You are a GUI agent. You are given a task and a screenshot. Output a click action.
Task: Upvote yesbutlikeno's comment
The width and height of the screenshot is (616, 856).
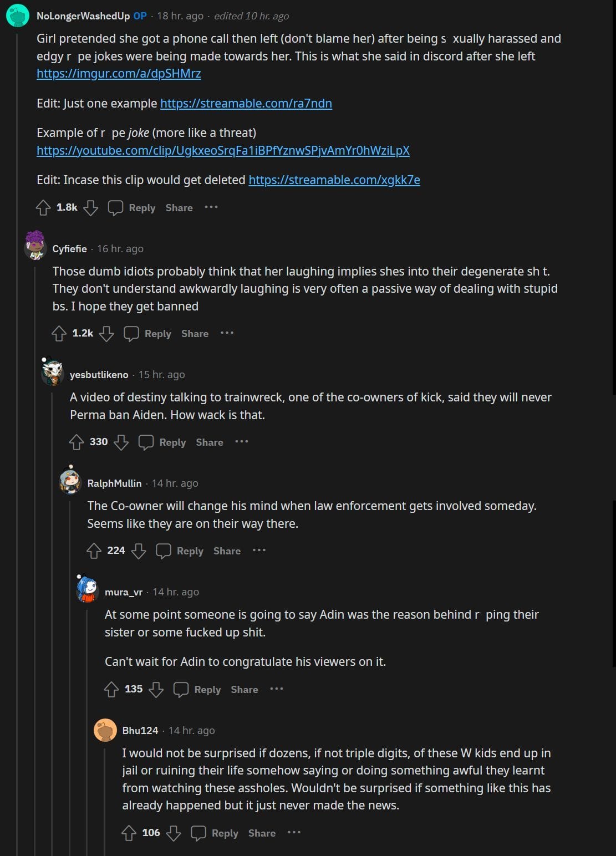[77, 442]
